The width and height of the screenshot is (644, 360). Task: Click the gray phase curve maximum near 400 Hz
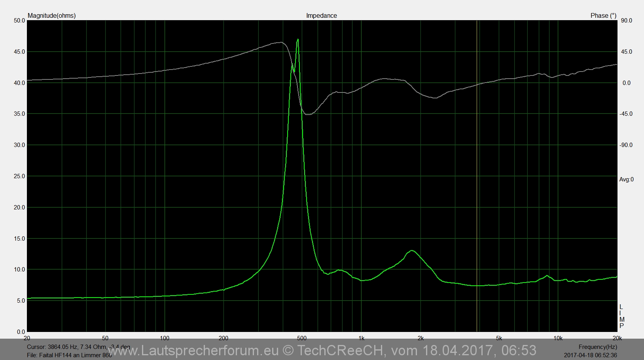coord(280,42)
